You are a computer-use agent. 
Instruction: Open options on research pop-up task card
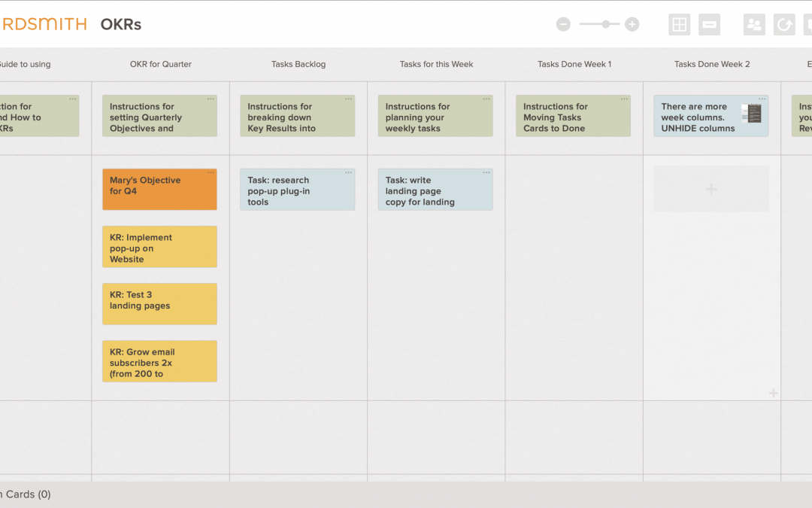tap(349, 172)
